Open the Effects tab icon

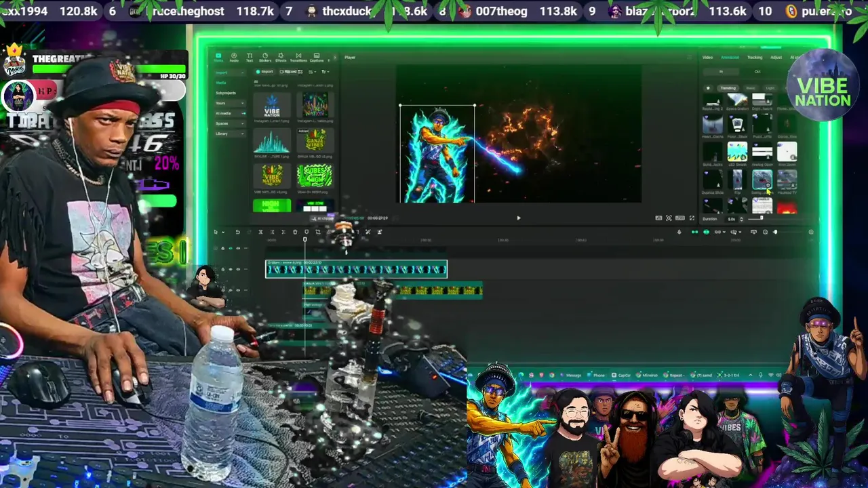tap(281, 57)
